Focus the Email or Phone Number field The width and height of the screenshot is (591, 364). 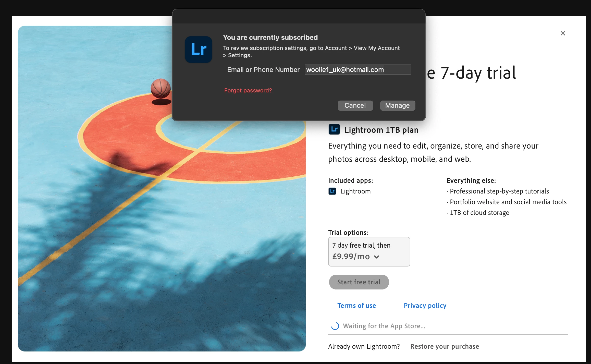coord(357,70)
